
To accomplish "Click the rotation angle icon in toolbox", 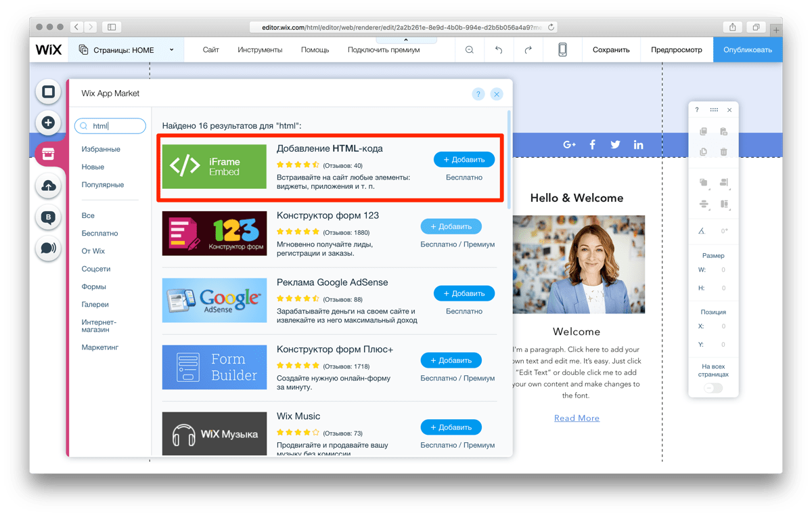I will point(702,231).
